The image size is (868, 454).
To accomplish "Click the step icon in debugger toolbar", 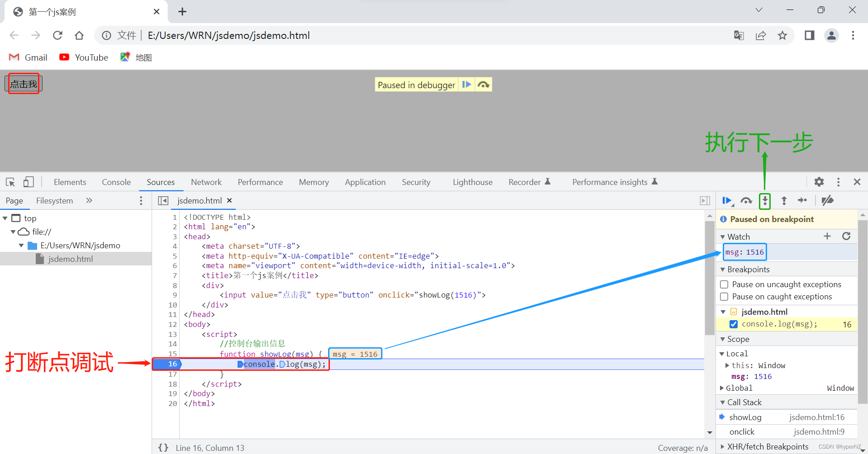I will click(802, 200).
